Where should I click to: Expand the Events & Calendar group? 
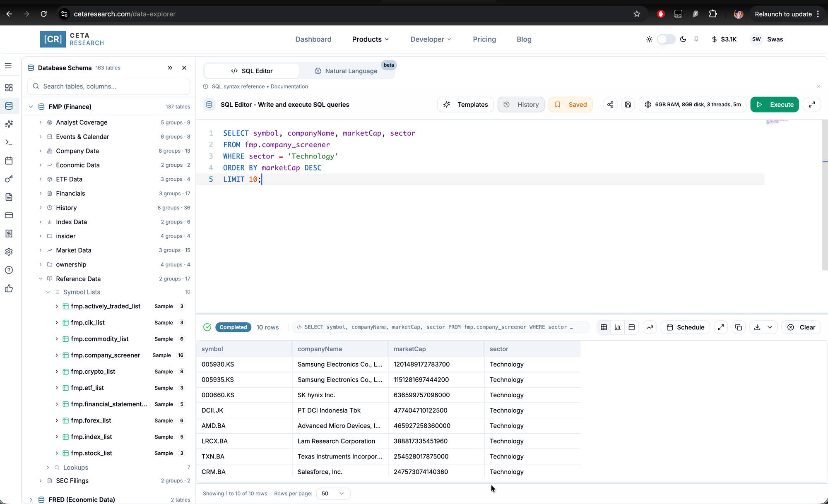pos(41,137)
